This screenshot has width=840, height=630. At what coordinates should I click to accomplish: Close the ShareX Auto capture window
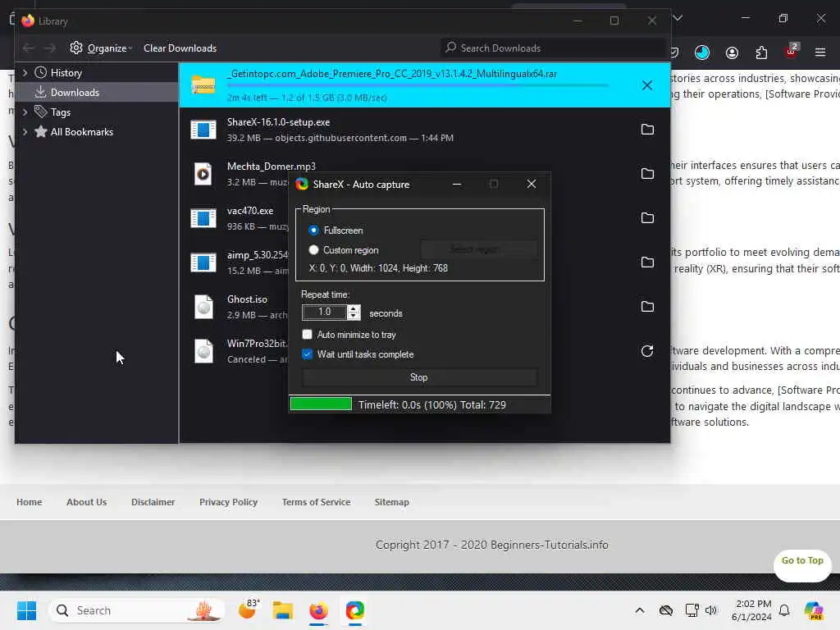pyautogui.click(x=532, y=185)
